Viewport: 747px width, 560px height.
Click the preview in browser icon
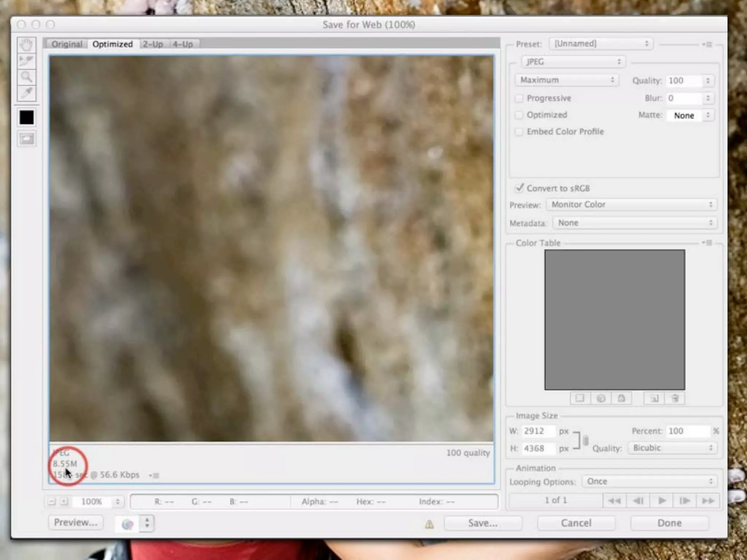click(127, 524)
